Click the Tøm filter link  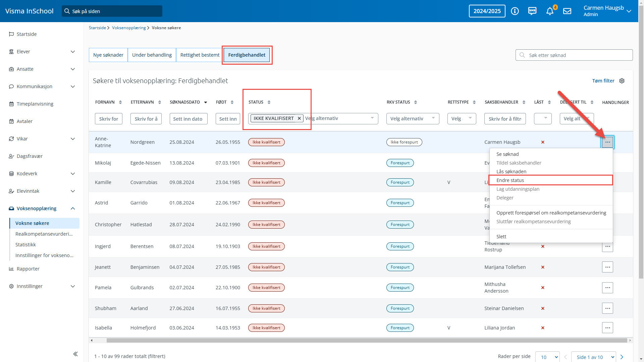click(x=603, y=81)
